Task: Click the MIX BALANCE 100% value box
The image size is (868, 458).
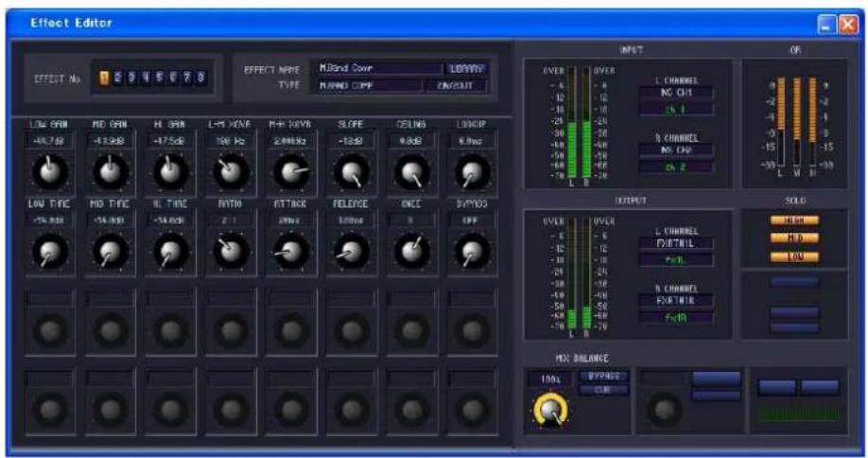Action: tap(550, 379)
